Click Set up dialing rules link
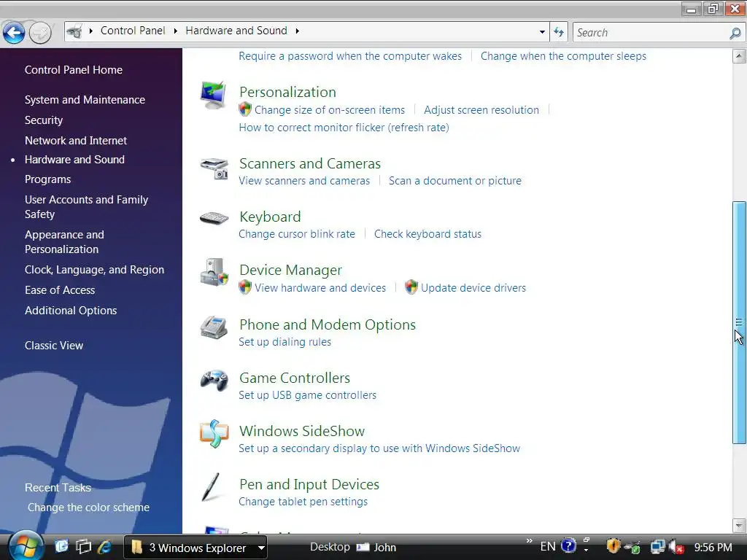This screenshot has width=747, height=560. (x=285, y=342)
